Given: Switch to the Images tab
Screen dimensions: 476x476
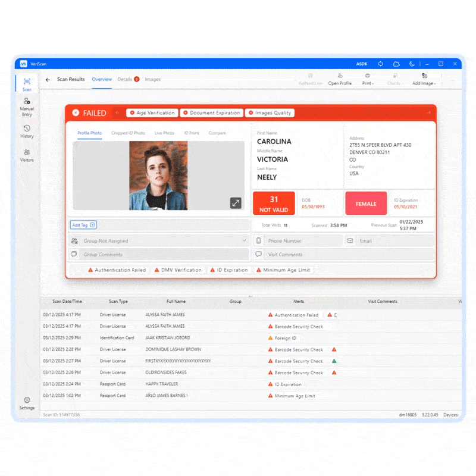Looking at the screenshot, I should pos(153,79).
